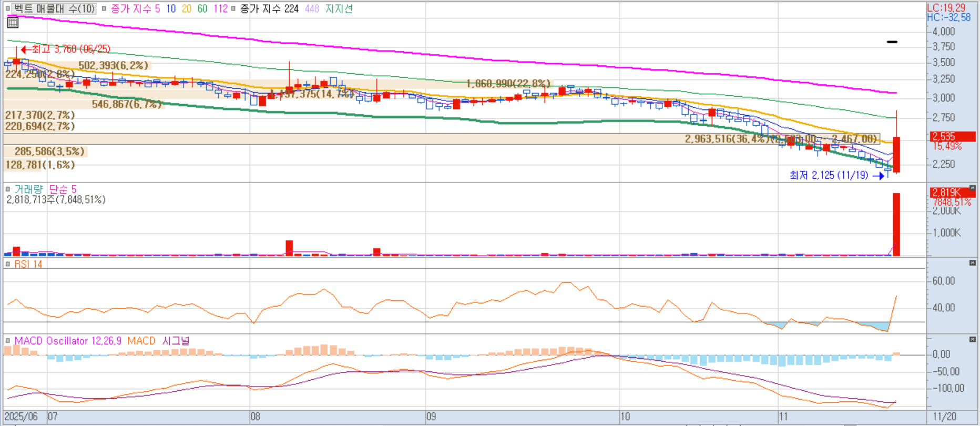Click the 최고 3,760 (06/25) high marker
980x426 pixels.
pyautogui.click(x=66, y=49)
